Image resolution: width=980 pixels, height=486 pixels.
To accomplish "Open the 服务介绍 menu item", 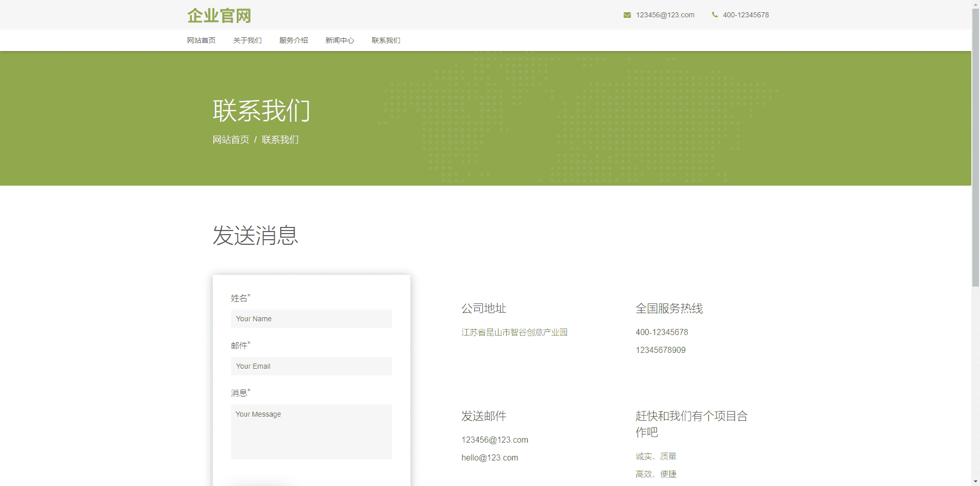I will pyautogui.click(x=293, y=40).
